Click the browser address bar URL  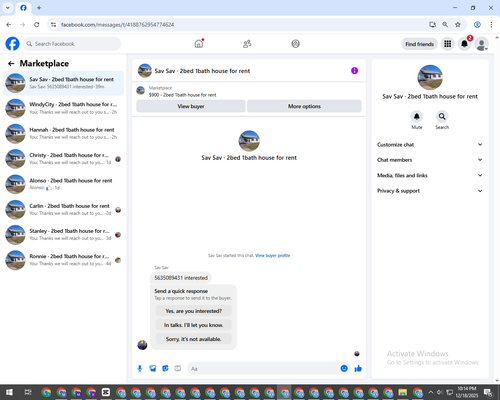[117, 25]
